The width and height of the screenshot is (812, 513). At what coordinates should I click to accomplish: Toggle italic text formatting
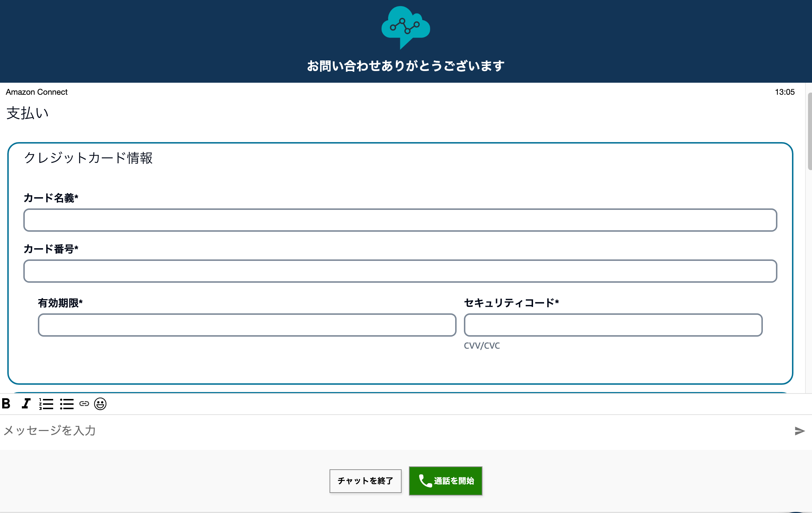pyautogui.click(x=26, y=404)
